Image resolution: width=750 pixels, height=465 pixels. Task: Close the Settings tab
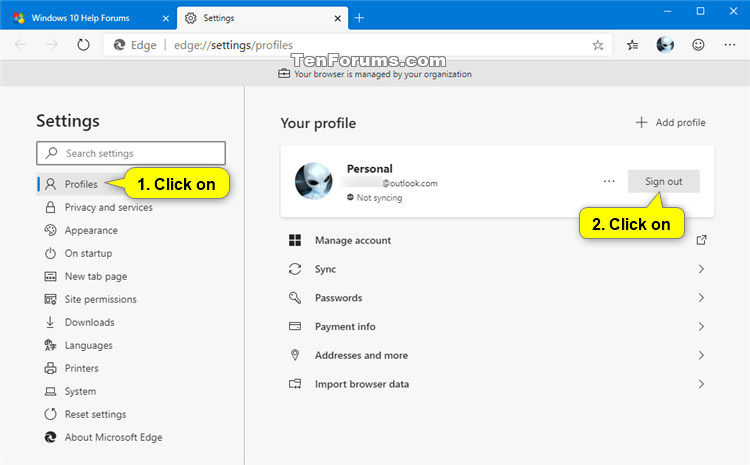pos(337,18)
